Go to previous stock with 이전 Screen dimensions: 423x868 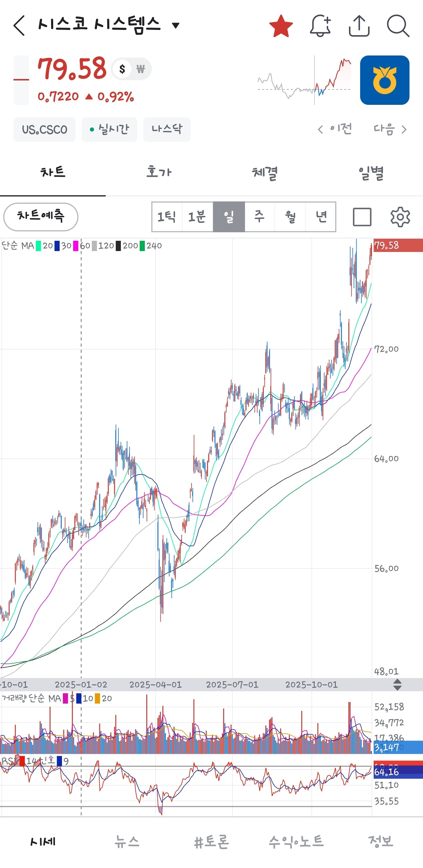(335, 129)
